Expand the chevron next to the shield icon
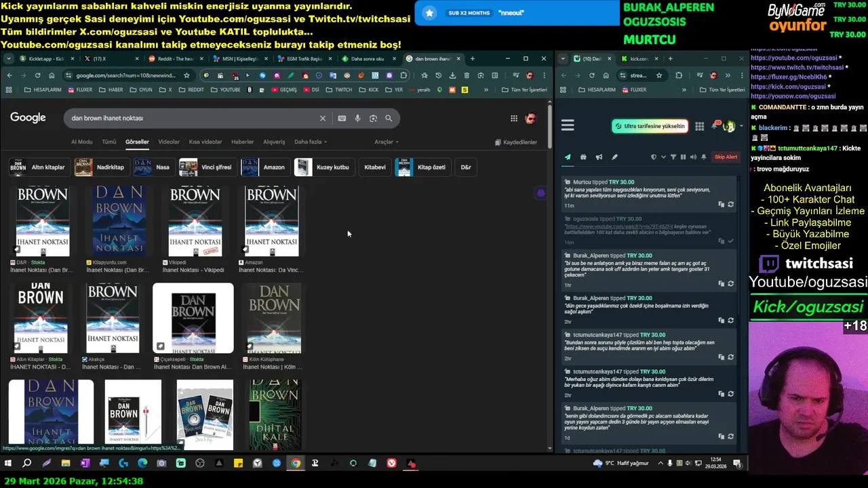The image size is (868, 488). [x=663, y=157]
